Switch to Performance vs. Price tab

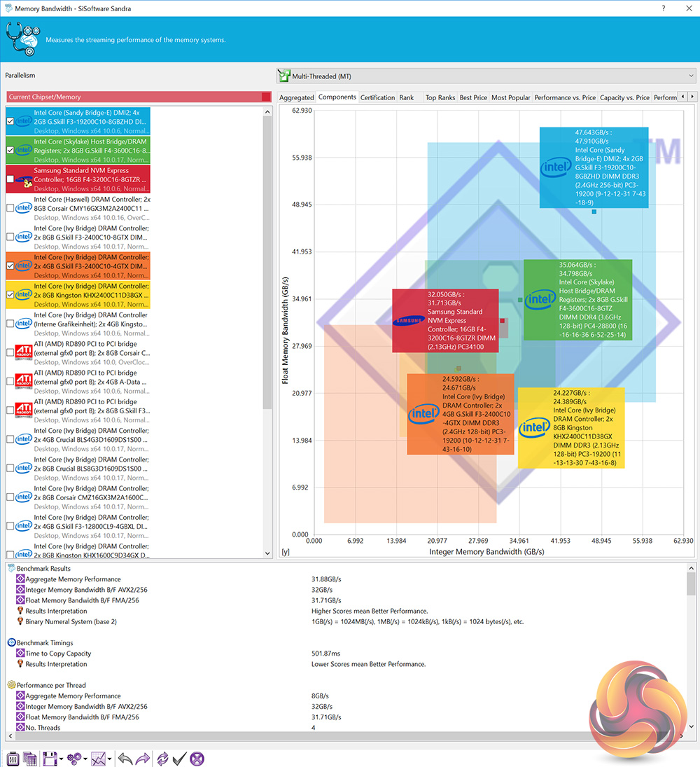coord(565,97)
